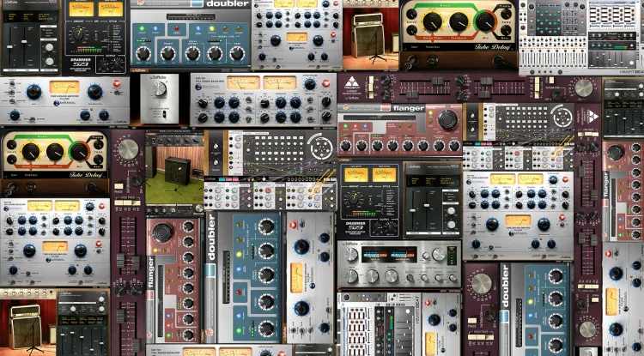
Task: Click green LED level meter on FET Compressor
Action: (x=453, y=255)
